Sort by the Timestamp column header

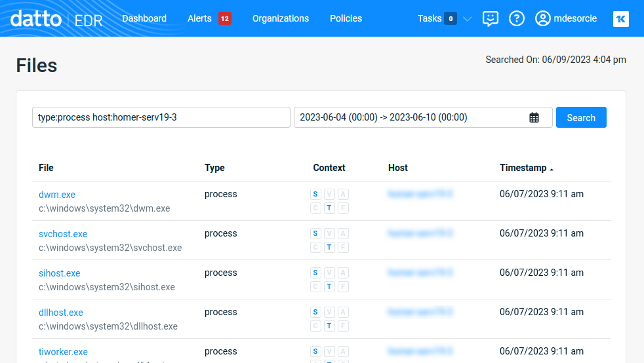(523, 168)
